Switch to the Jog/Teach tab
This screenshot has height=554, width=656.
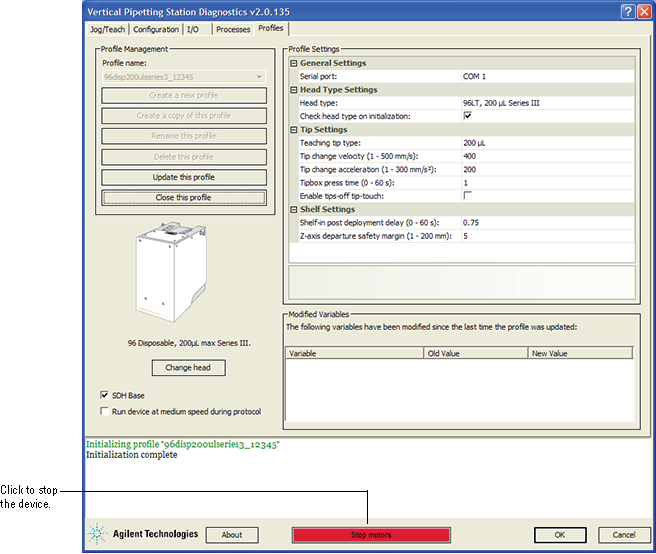[108, 29]
